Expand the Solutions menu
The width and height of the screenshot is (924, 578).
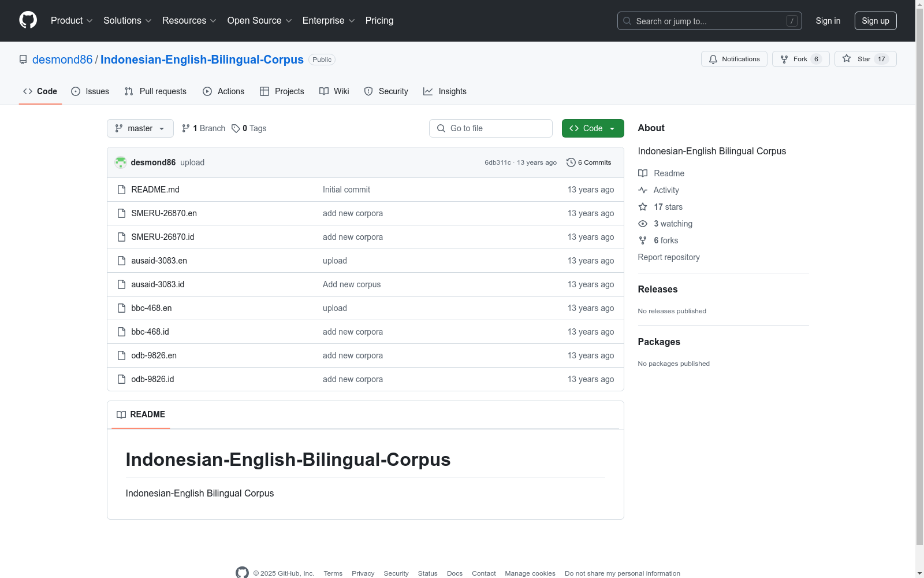tap(128, 21)
